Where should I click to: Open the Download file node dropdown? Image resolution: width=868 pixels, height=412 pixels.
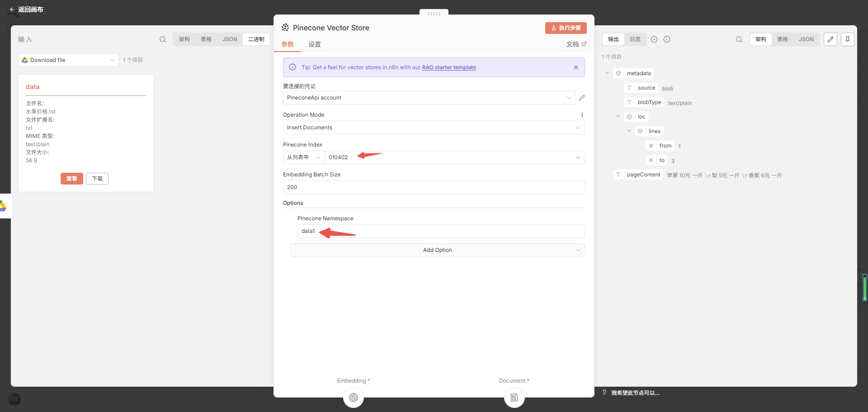69,60
